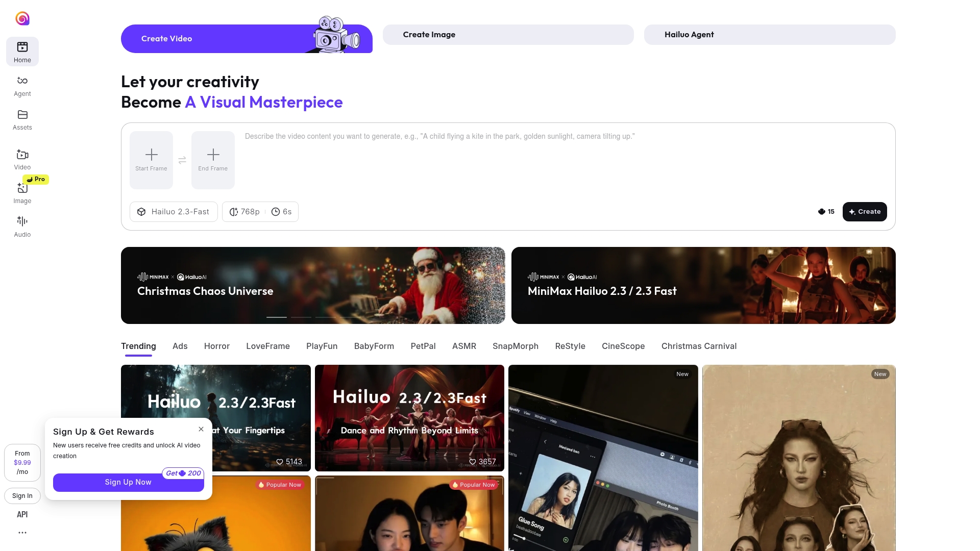Switch to the Christmas Carnival tab

[x=699, y=346]
